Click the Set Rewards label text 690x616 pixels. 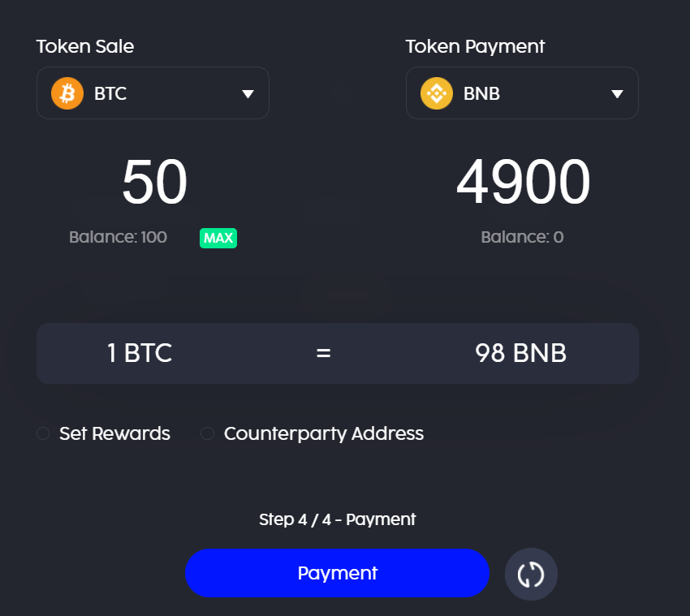click(114, 433)
